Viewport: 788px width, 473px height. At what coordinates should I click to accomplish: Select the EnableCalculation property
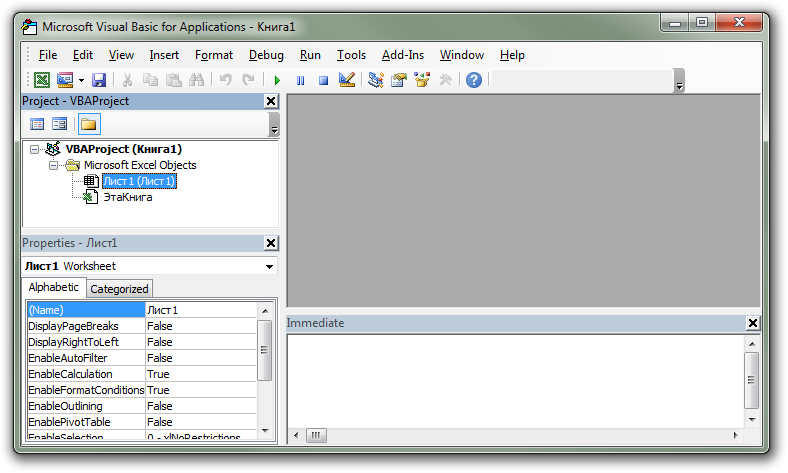click(86, 374)
